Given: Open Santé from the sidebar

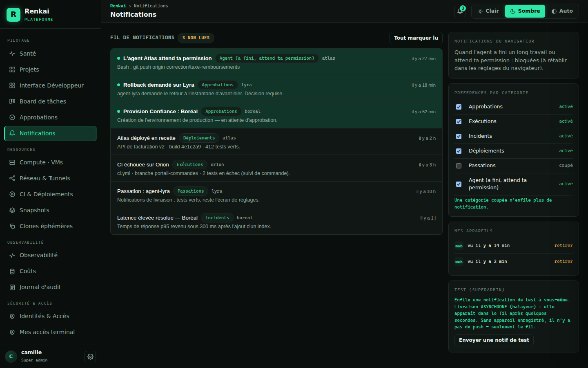Looking at the screenshot, I should pyautogui.click(x=50, y=54).
